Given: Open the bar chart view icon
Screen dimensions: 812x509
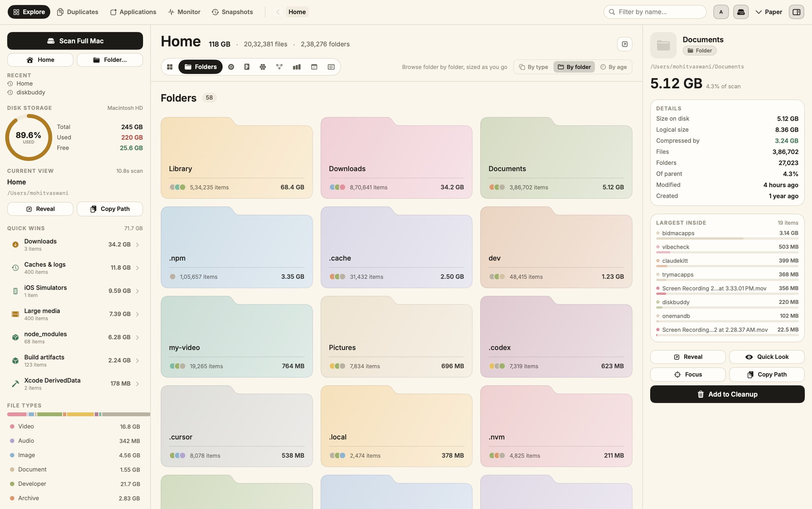Looking at the screenshot, I should coord(297,67).
